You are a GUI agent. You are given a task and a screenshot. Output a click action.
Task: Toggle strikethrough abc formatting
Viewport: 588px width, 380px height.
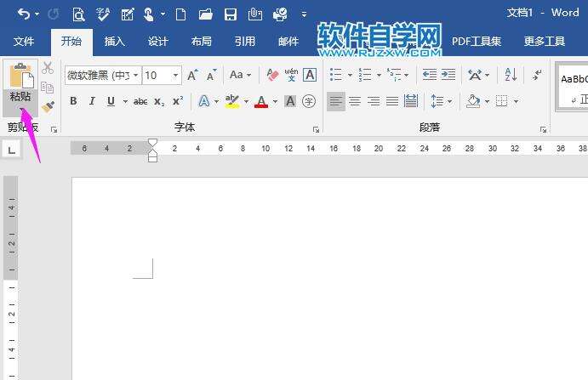pos(140,101)
